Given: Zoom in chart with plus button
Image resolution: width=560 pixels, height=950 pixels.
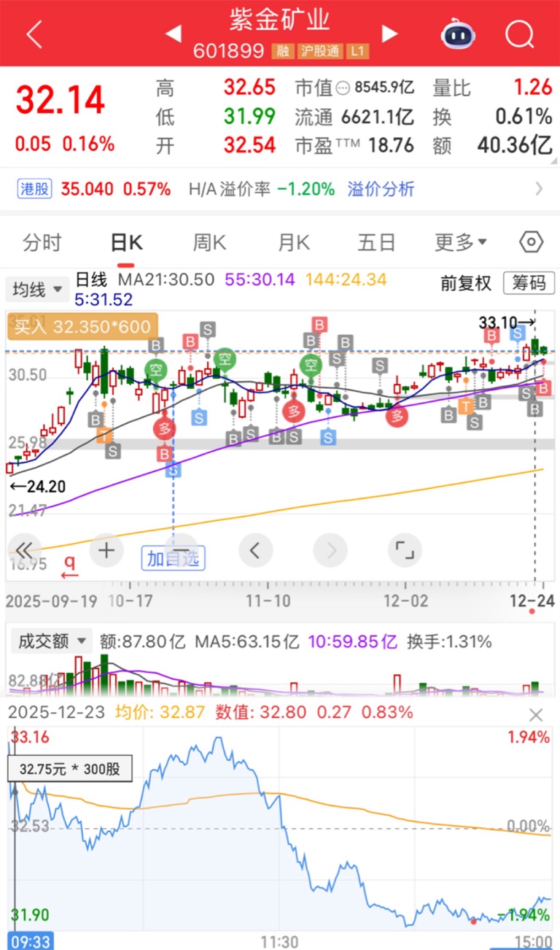Looking at the screenshot, I should point(106,550).
